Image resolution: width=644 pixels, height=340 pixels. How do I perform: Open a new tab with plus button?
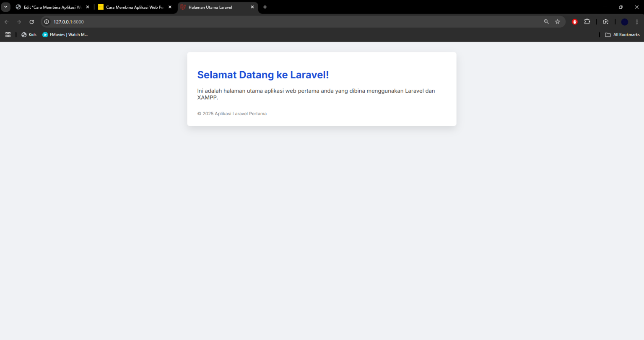(x=265, y=7)
